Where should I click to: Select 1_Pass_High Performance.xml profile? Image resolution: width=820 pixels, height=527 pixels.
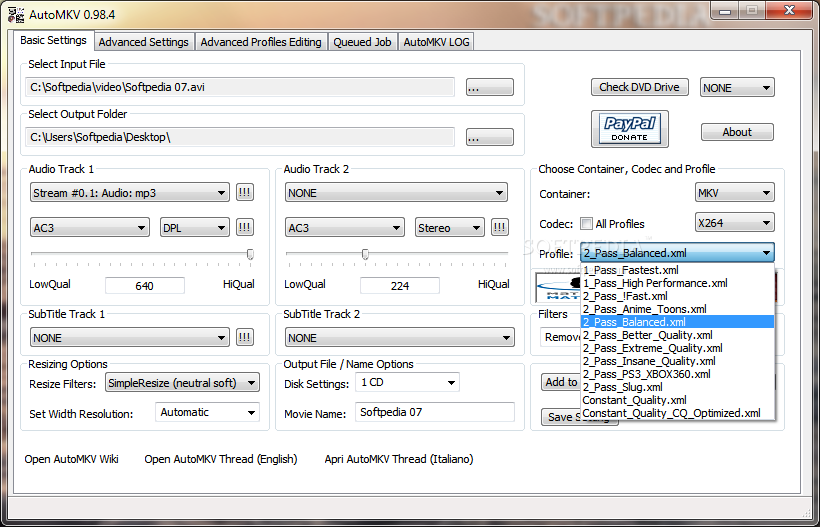point(677,283)
